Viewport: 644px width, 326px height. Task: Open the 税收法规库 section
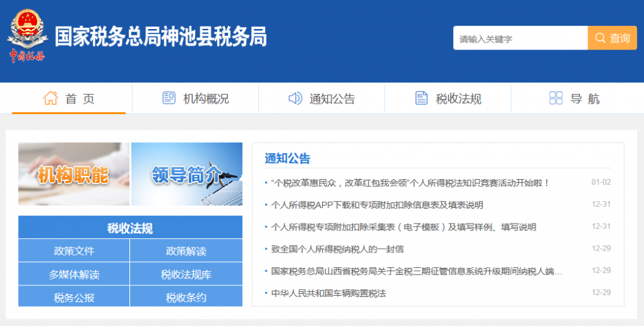pyautogui.click(x=186, y=274)
